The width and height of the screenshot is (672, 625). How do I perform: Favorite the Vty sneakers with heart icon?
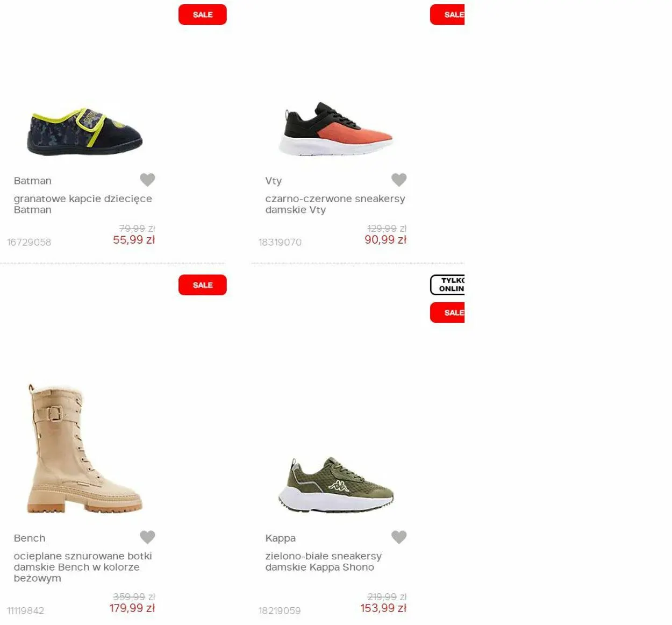pos(399,180)
